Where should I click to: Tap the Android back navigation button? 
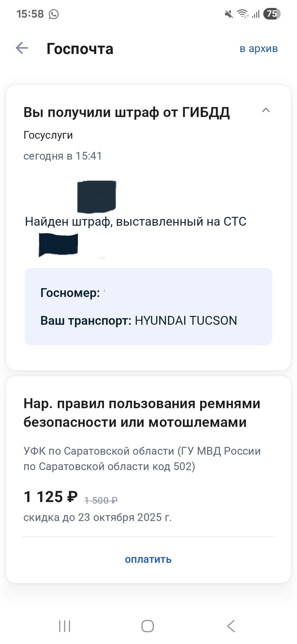tap(230, 625)
